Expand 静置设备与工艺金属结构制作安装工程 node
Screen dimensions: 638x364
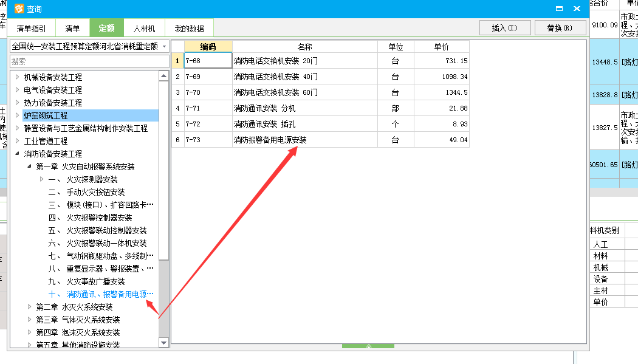pyautogui.click(x=17, y=128)
